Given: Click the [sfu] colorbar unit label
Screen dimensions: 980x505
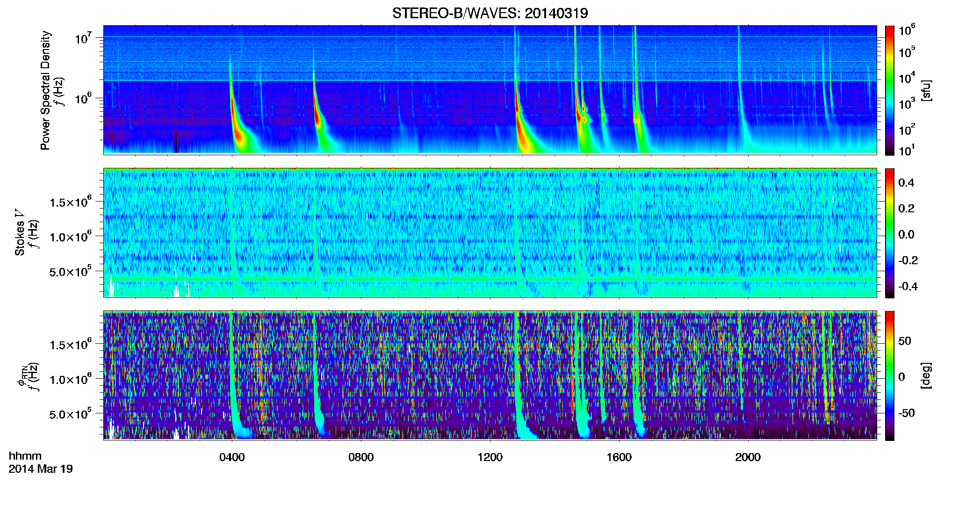Looking at the screenshot, I should (926, 91).
